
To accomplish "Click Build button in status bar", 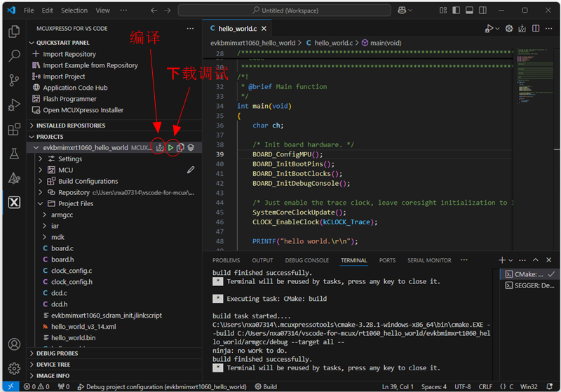I will (x=265, y=386).
